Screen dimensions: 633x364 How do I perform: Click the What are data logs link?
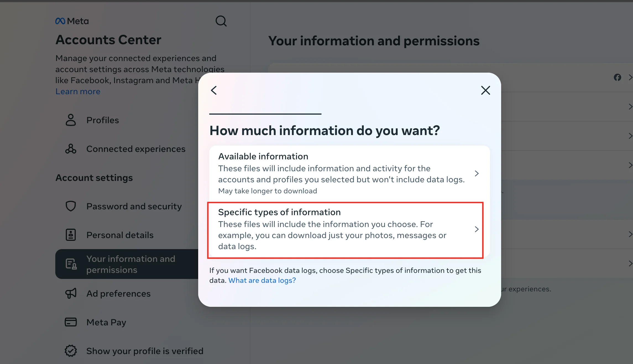pyautogui.click(x=262, y=280)
